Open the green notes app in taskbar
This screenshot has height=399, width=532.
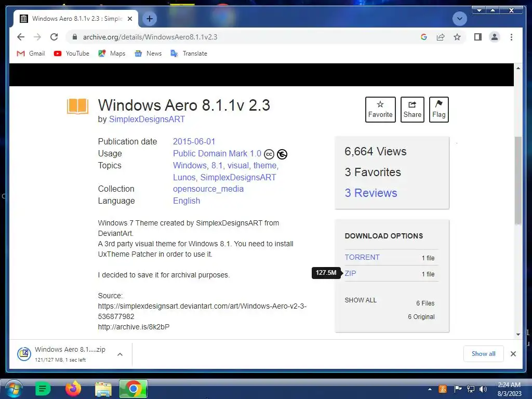tap(43, 389)
